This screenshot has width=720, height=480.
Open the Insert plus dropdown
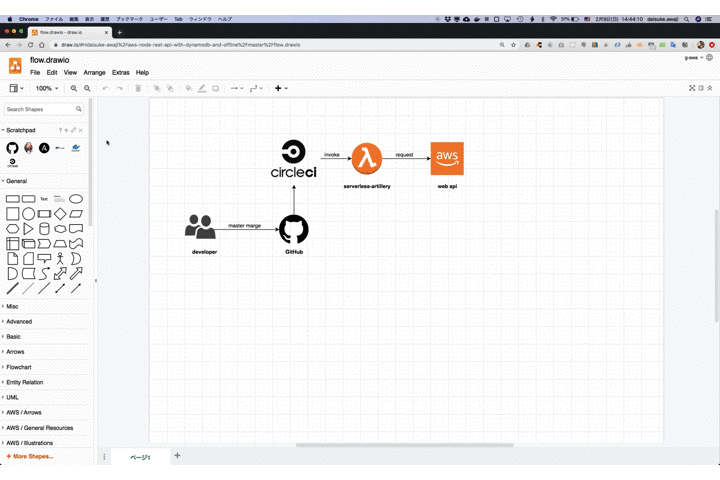281,88
